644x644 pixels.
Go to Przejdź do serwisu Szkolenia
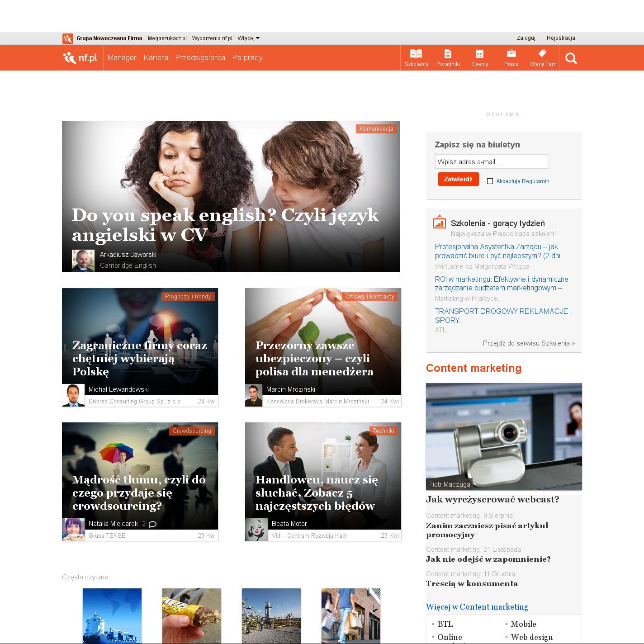pyautogui.click(x=529, y=343)
